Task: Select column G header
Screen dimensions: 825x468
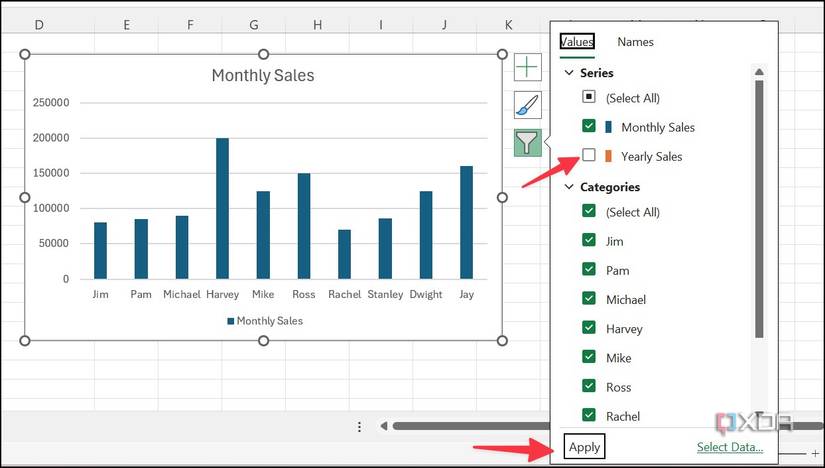Action: click(x=254, y=25)
